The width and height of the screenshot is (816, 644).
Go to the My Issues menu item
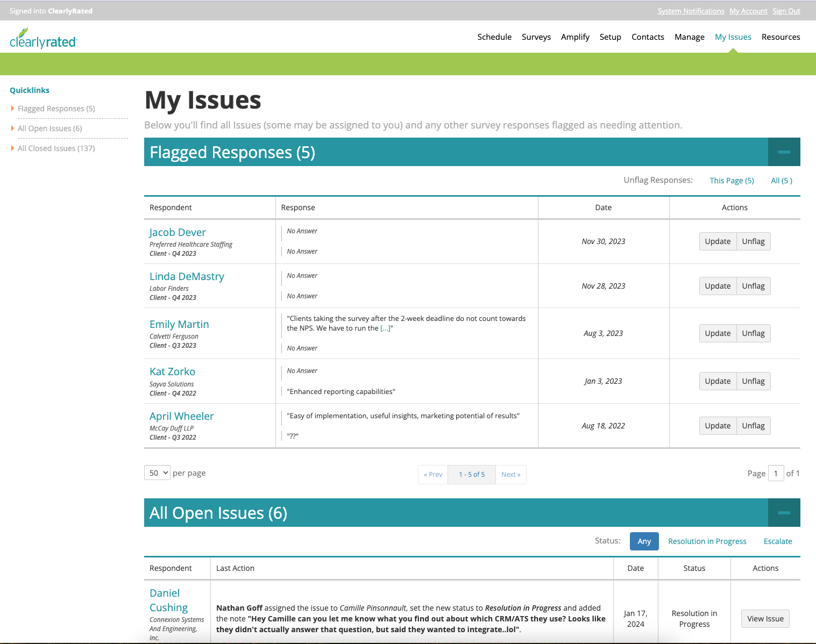tap(733, 37)
